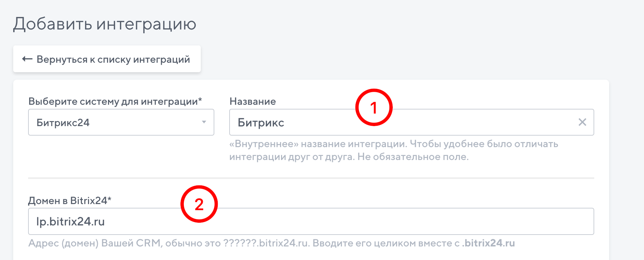
Task: Click the bold .bitrix24.ru text in hint
Action: (x=489, y=243)
